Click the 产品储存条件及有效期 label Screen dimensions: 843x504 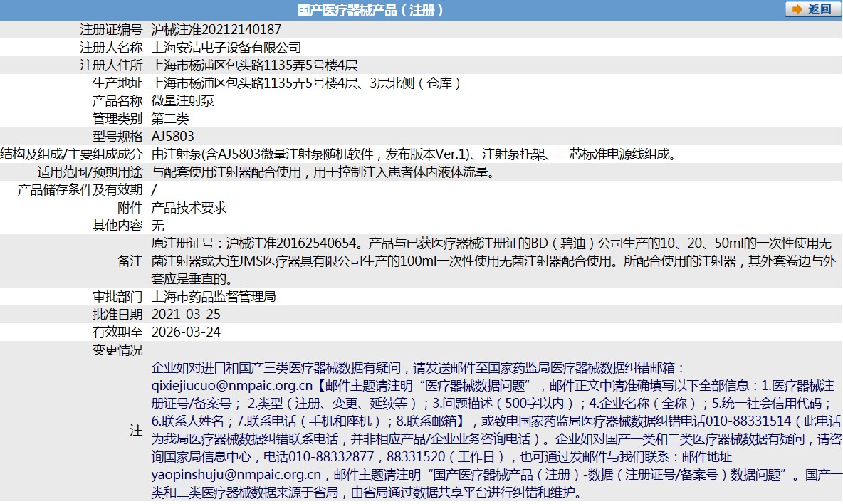(80, 189)
